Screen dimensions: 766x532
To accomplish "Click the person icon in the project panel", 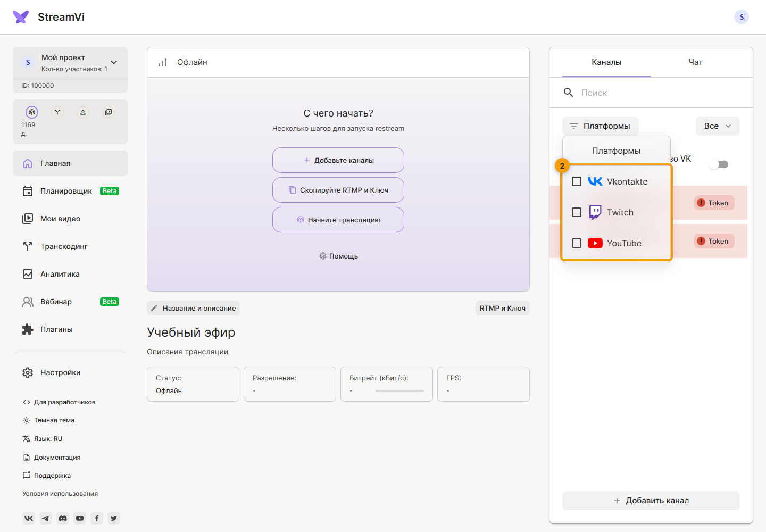I will 83,112.
